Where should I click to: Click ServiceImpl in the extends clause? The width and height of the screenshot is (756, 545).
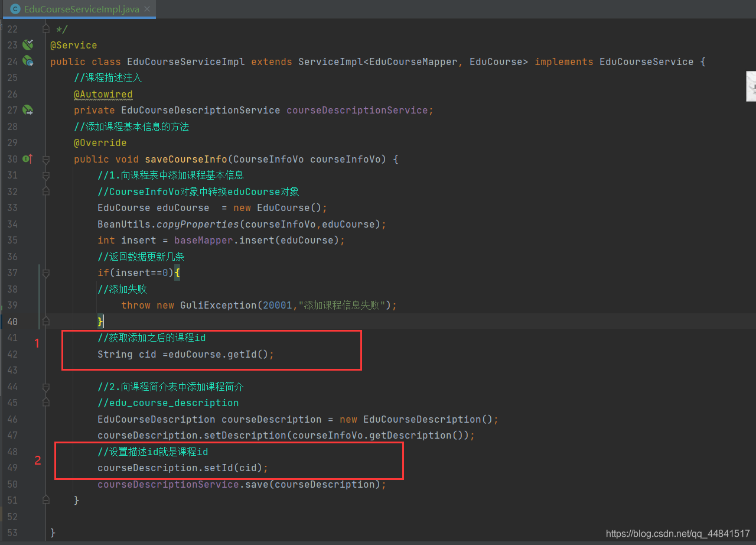tap(331, 61)
